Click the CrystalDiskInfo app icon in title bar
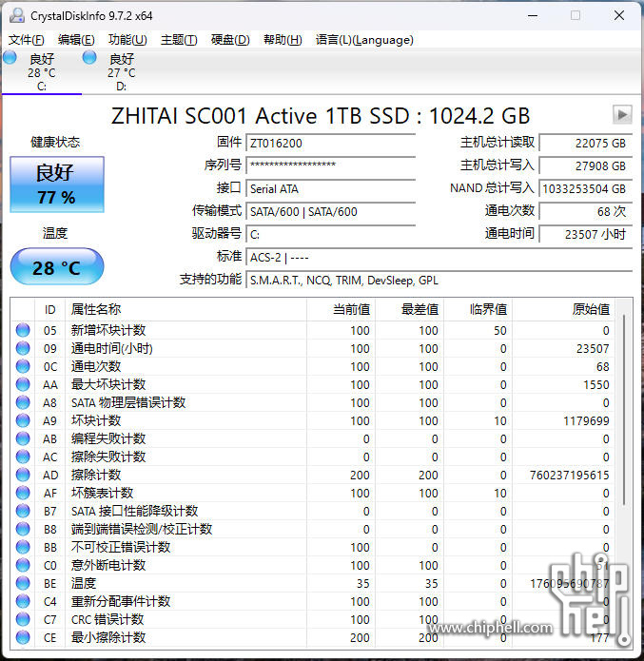The width and height of the screenshot is (644, 661). [15, 15]
